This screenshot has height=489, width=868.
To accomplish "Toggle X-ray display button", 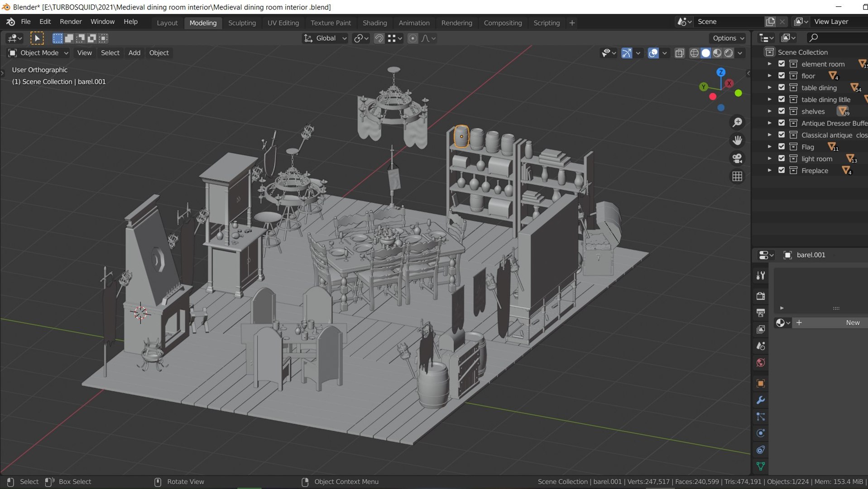I will [x=680, y=53].
